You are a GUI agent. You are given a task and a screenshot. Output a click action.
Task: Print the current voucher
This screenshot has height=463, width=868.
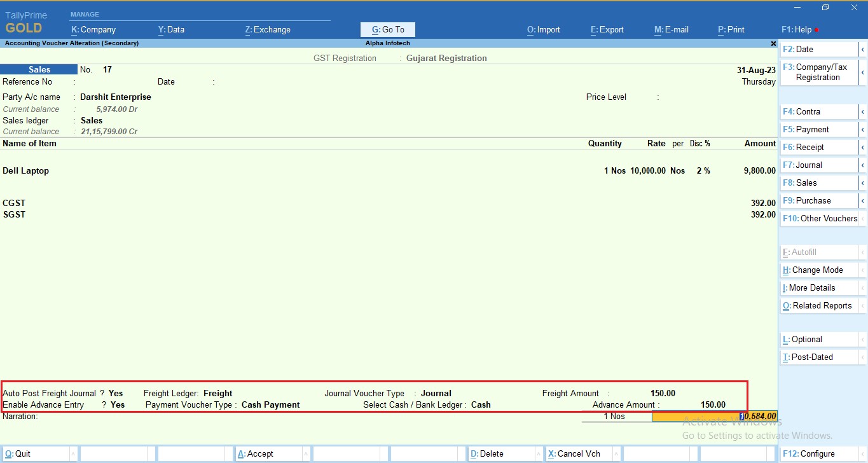730,29
